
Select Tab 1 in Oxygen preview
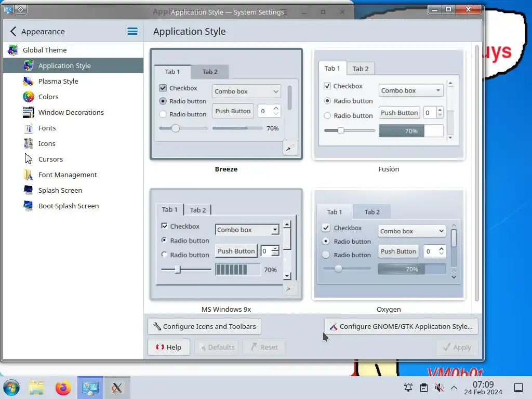[335, 212]
